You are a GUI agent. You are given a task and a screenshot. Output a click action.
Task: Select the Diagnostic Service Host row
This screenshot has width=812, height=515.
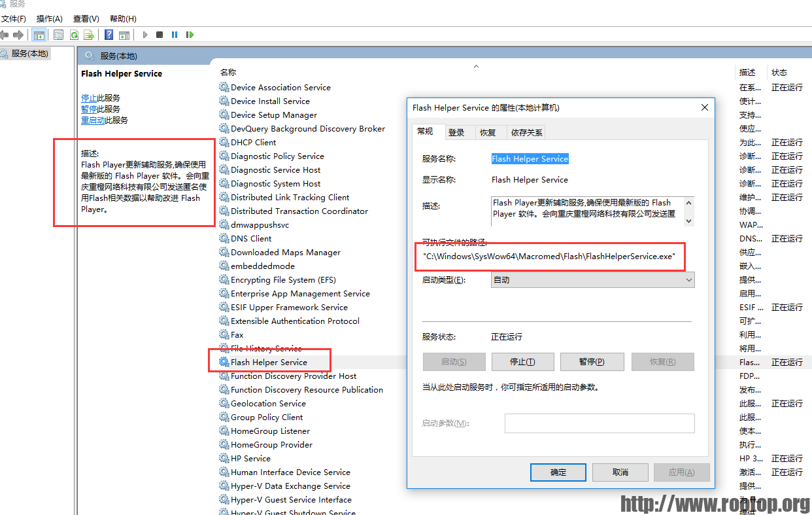[x=276, y=169]
